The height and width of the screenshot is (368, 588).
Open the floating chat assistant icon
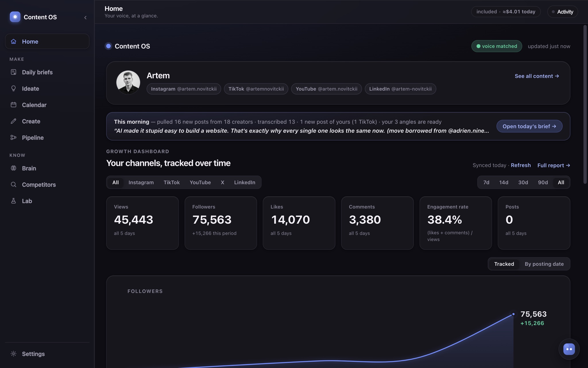point(569,349)
